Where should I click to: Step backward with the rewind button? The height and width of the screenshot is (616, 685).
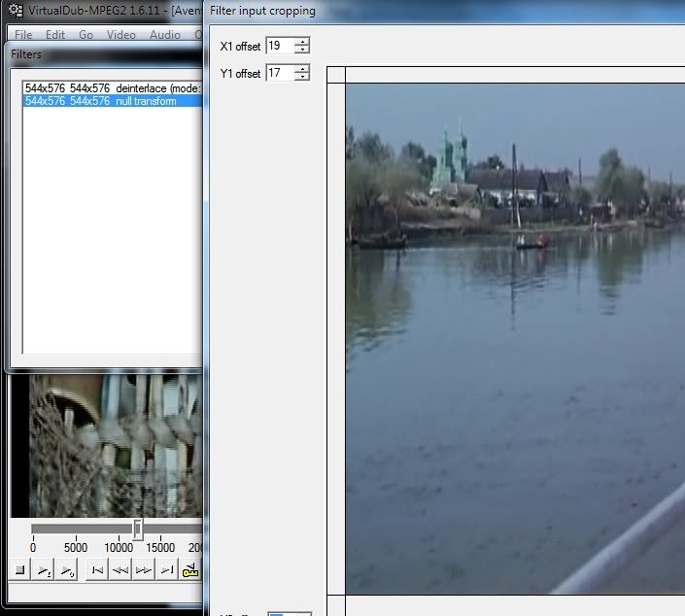pos(120,570)
